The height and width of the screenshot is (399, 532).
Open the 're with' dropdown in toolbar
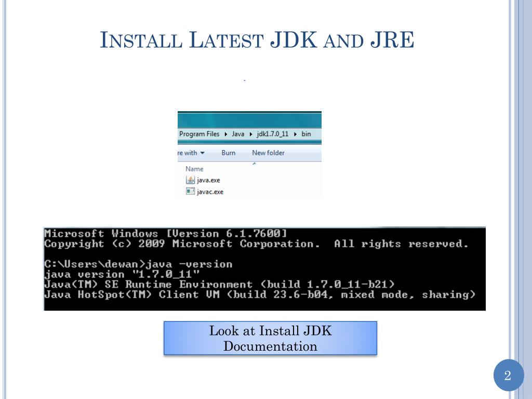click(x=191, y=153)
